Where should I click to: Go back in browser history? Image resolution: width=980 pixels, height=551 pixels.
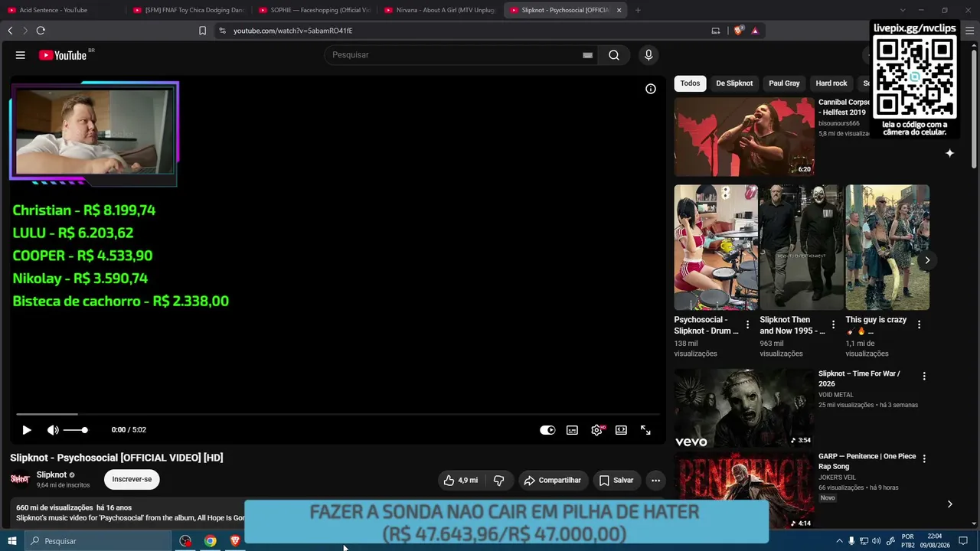pyautogui.click(x=10, y=31)
